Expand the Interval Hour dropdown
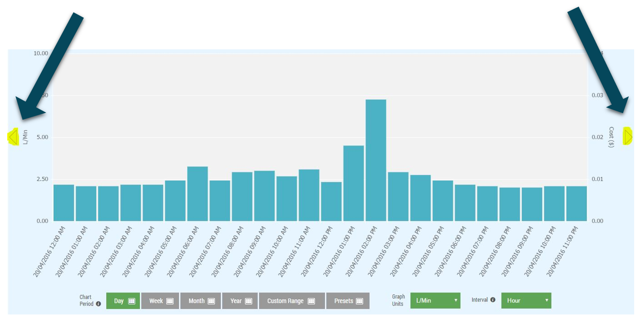Screen dimensions: 644x336 [x=526, y=301]
